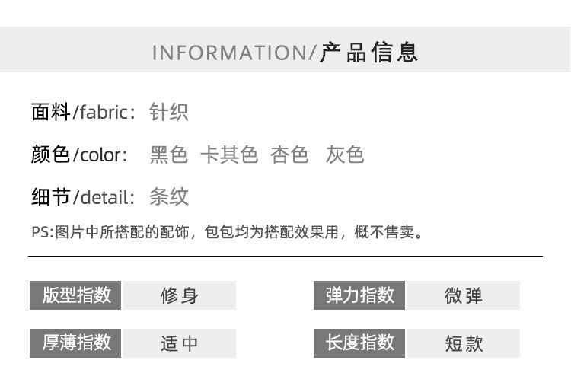Choose the 杏色 color option

pyautogui.click(x=289, y=155)
